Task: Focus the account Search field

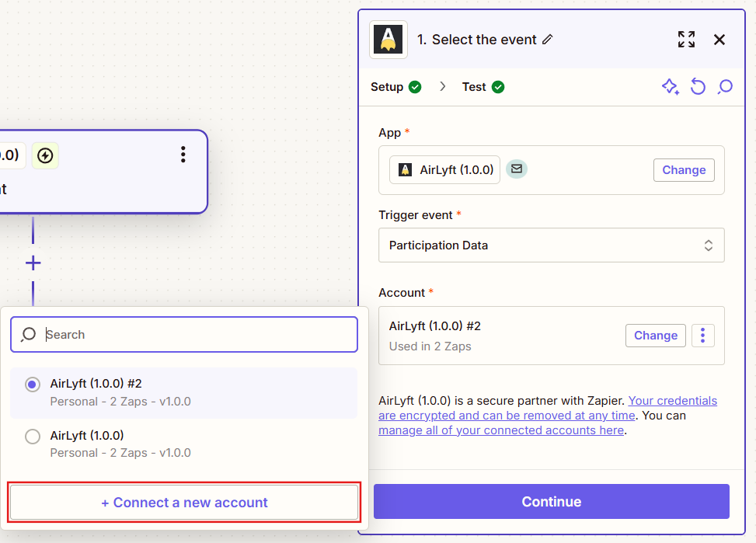Action: [184, 334]
